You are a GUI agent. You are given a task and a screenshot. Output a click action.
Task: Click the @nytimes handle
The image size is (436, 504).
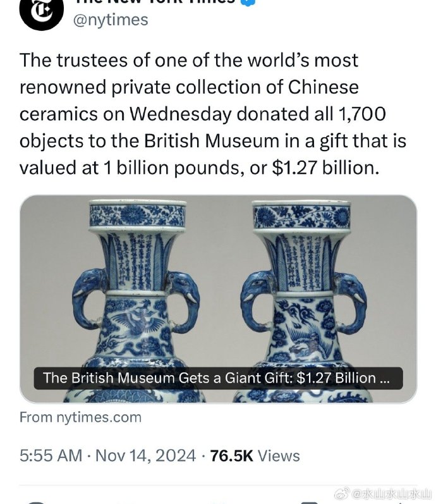click(x=111, y=20)
